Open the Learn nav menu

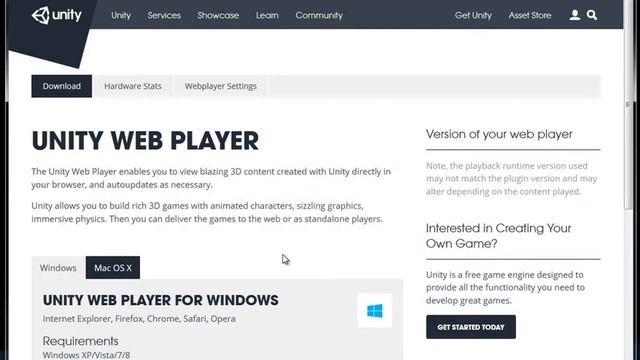pos(267,16)
